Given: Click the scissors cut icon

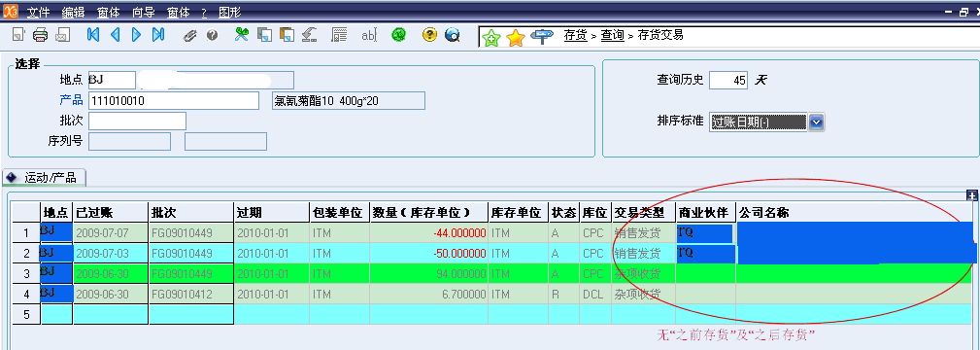Looking at the screenshot, I should coord(241,35).
